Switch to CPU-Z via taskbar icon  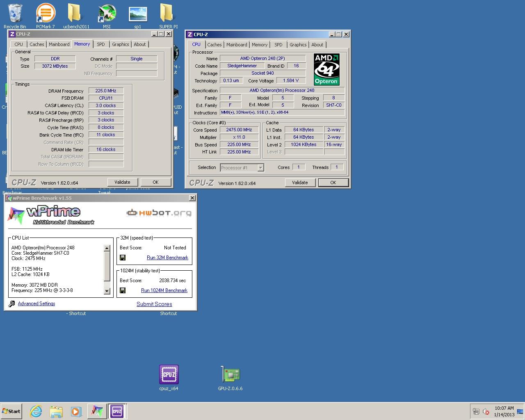pyautogui.click(x=117, y=411)
